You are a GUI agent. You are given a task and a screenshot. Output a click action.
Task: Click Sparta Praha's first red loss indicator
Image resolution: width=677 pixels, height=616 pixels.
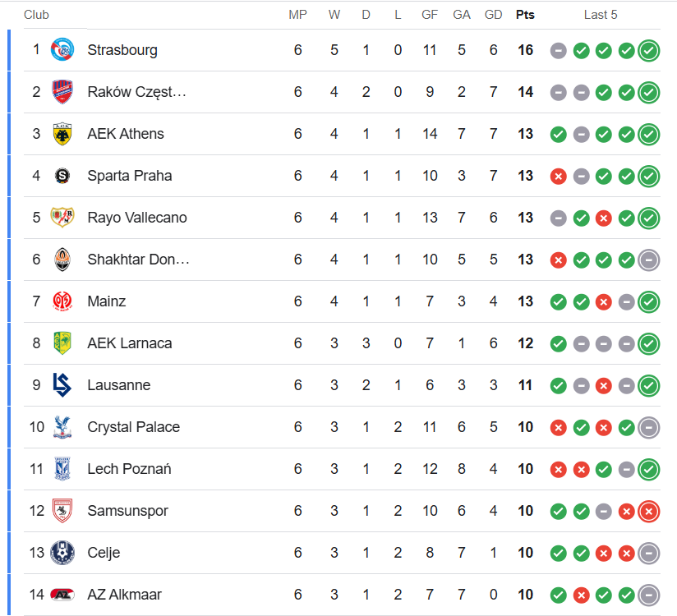558,176
